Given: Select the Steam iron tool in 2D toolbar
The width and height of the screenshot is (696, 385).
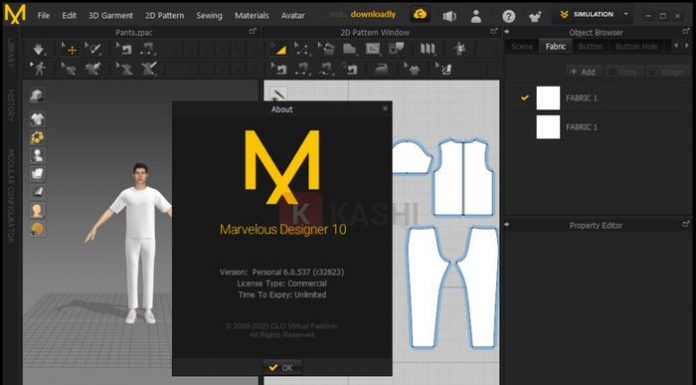Looking at the screenshot, I should tap(381, 69).
